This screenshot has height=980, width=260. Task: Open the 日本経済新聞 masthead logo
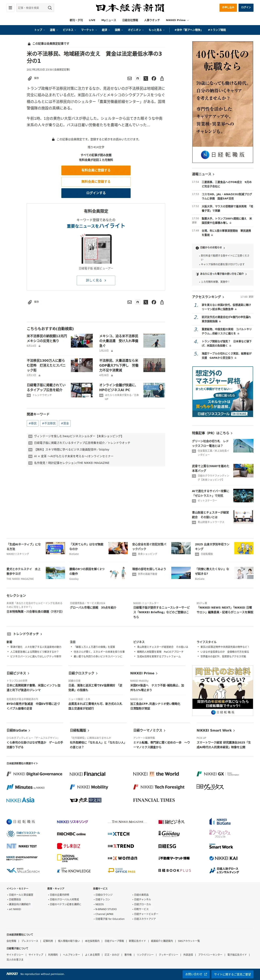pyautogui.click(x=130, y=8)
